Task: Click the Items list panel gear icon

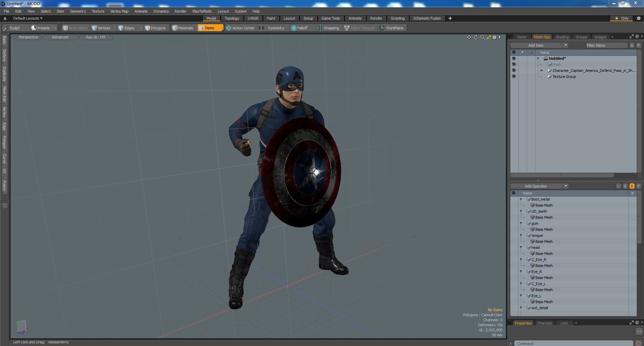Action: pyautogui.click(x=637, y=37)
